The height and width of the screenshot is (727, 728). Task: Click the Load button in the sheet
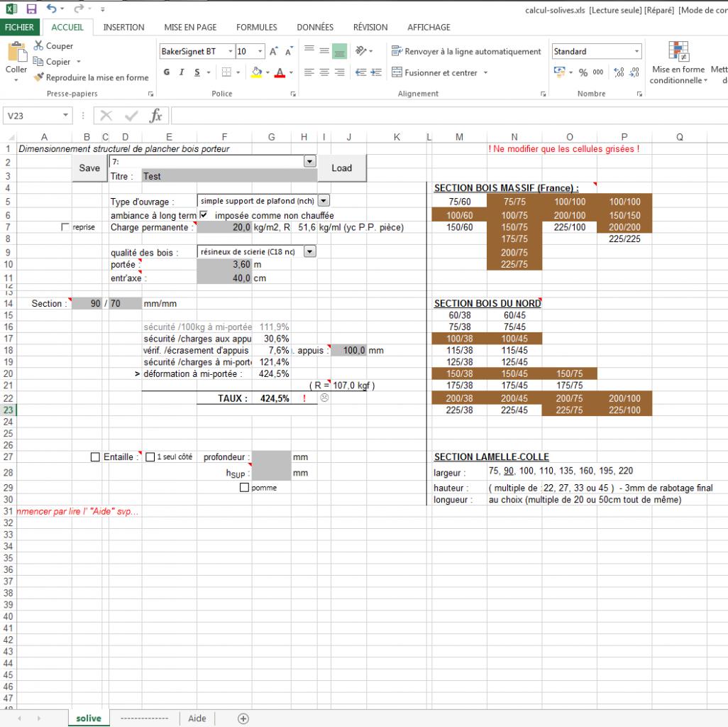click(342, 168)
